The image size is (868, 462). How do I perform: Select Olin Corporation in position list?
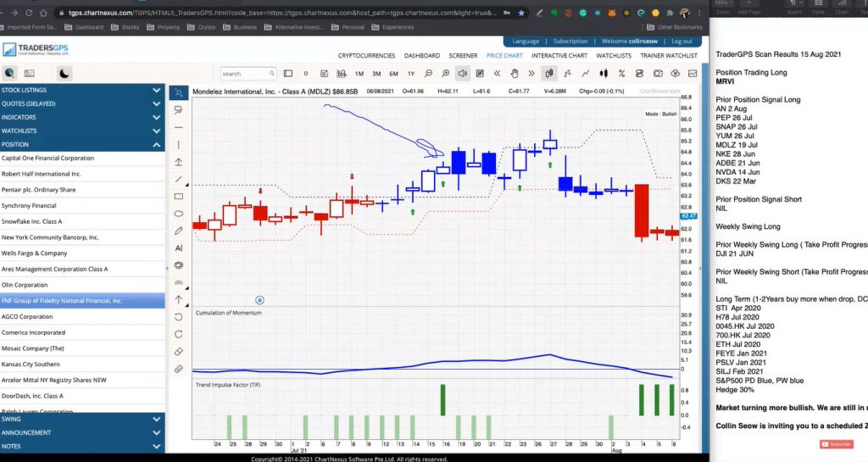(82, 285)
